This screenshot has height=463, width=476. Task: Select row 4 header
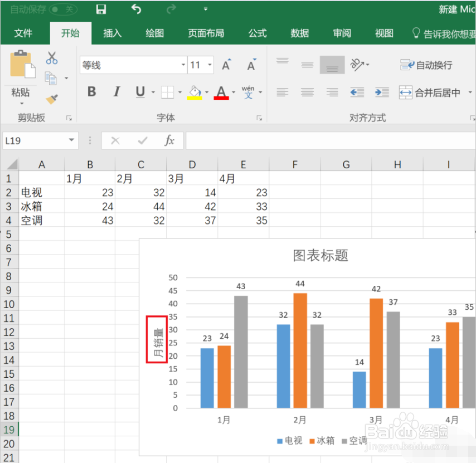[9, 220]
